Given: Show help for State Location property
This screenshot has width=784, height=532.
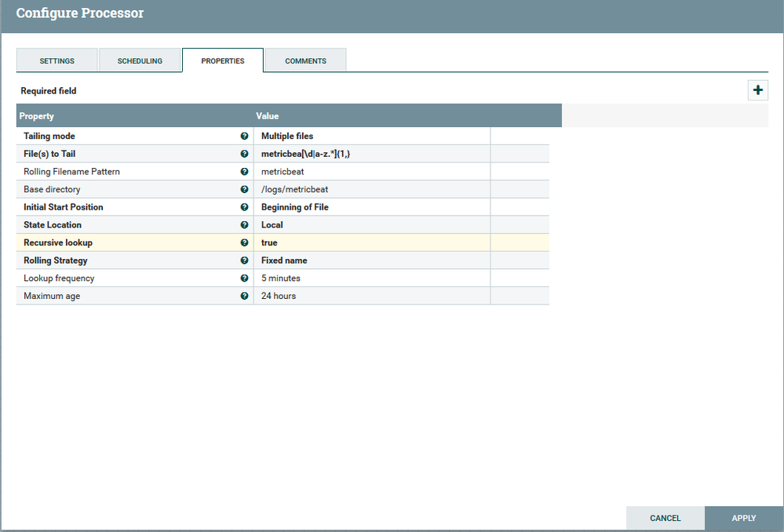Looking at the screenshot, I should tap(244, 224).
